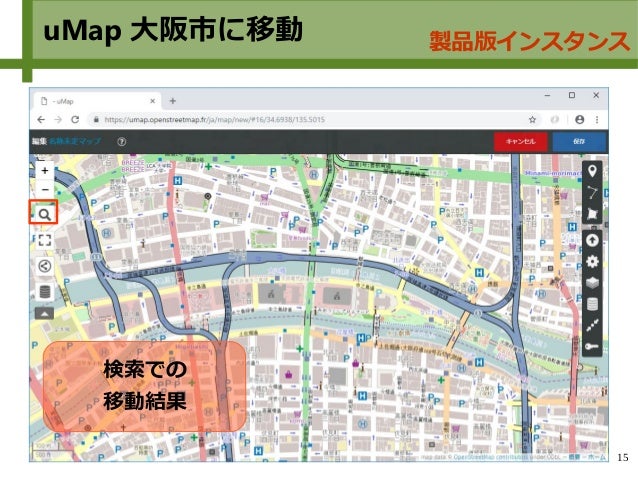
Task: Open permissions key icon
Action: pos(592,346)
